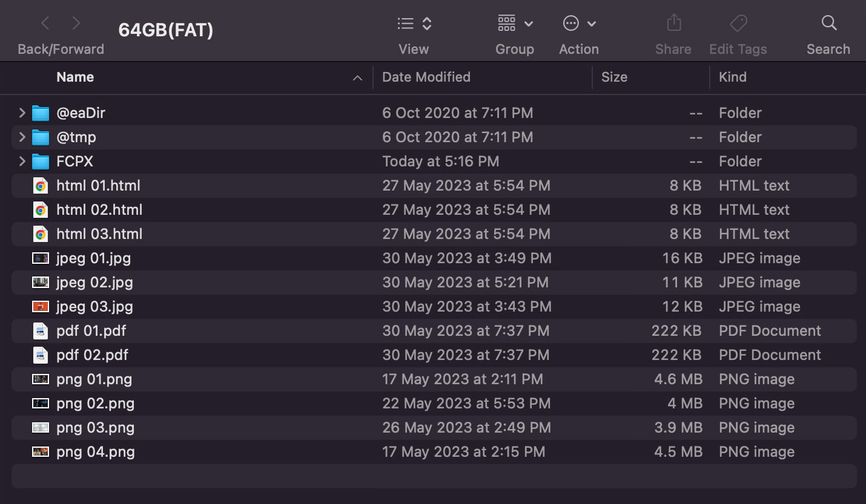Open the View list-style selector
The height and width of the screenshot is (504, 866).
tap(414, 24)
